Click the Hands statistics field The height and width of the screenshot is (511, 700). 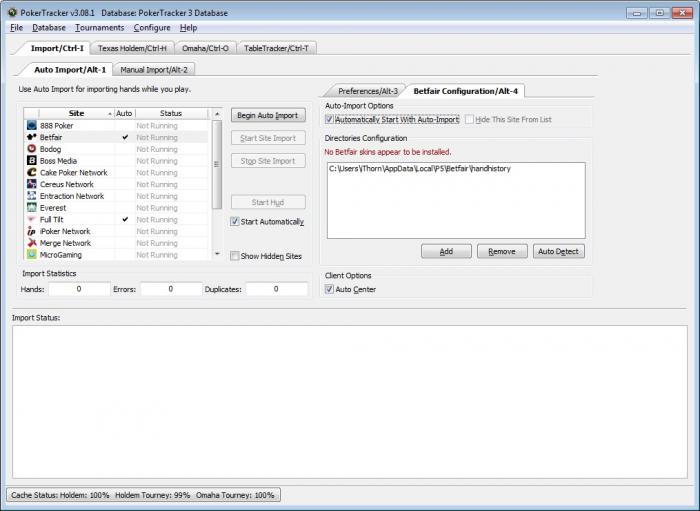pyautogui.click(x=79, y=289)
